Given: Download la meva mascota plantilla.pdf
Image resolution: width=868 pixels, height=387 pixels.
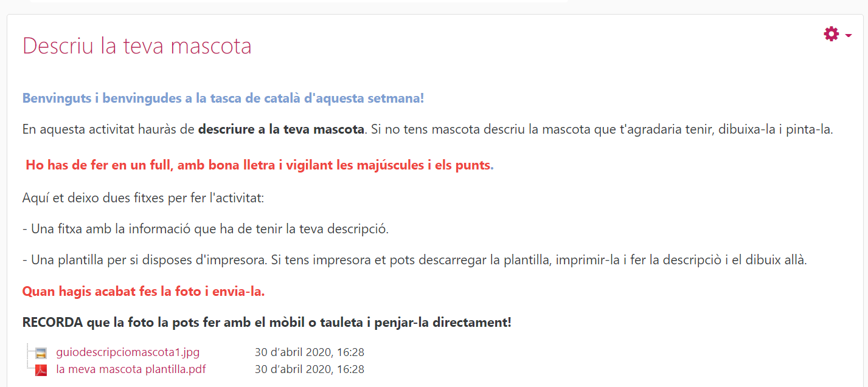Looking at the screenshot, I should pos(130,369).
